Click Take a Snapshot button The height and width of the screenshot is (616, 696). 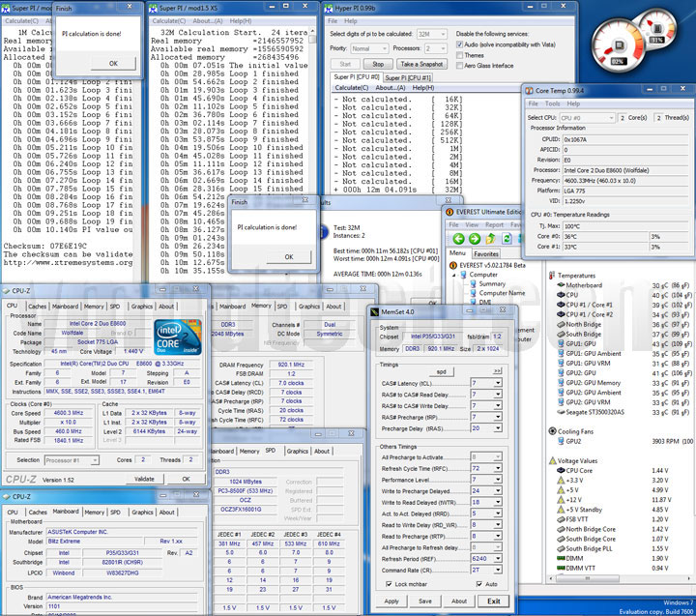tap(421, 64)
